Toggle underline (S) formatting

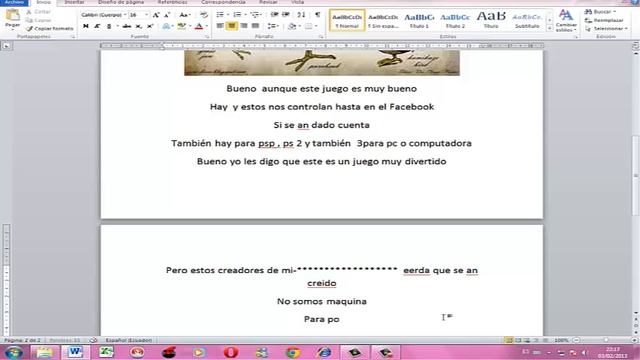coord(109,26)
